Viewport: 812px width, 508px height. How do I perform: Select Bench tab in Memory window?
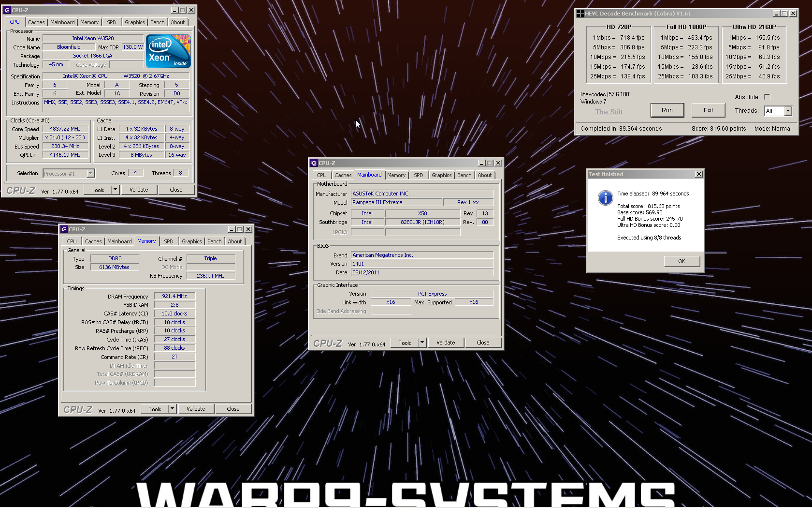[215, 241]
